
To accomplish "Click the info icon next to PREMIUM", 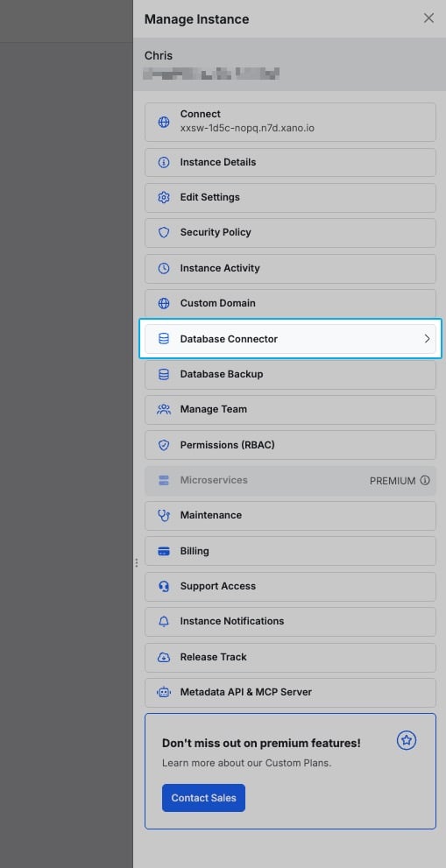I will tap(425, 481).
